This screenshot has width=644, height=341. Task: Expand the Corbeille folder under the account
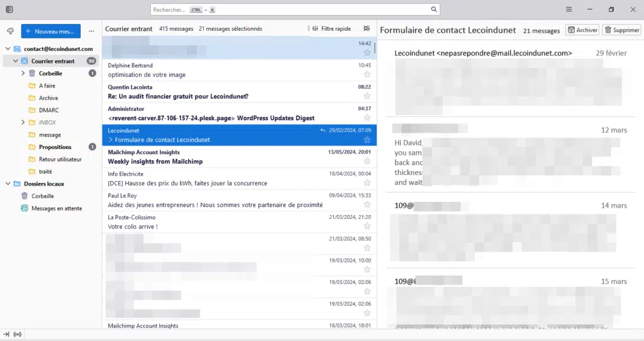tap(23, 73)
